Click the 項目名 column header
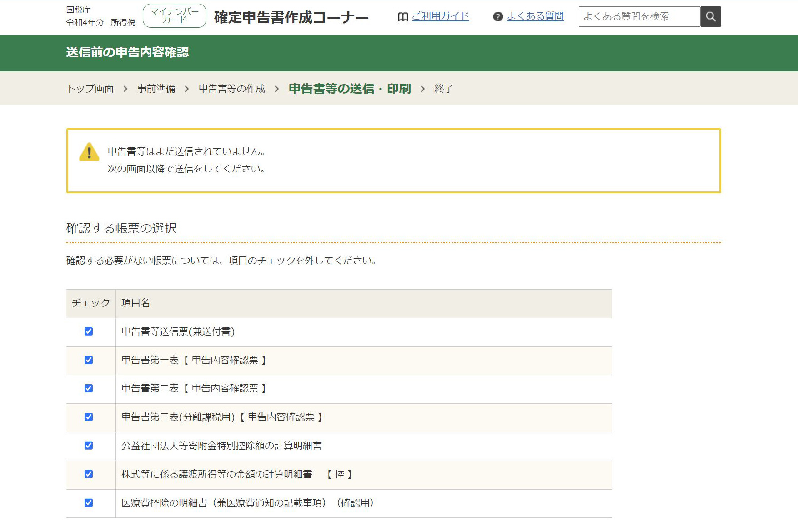 click(136, 303)
